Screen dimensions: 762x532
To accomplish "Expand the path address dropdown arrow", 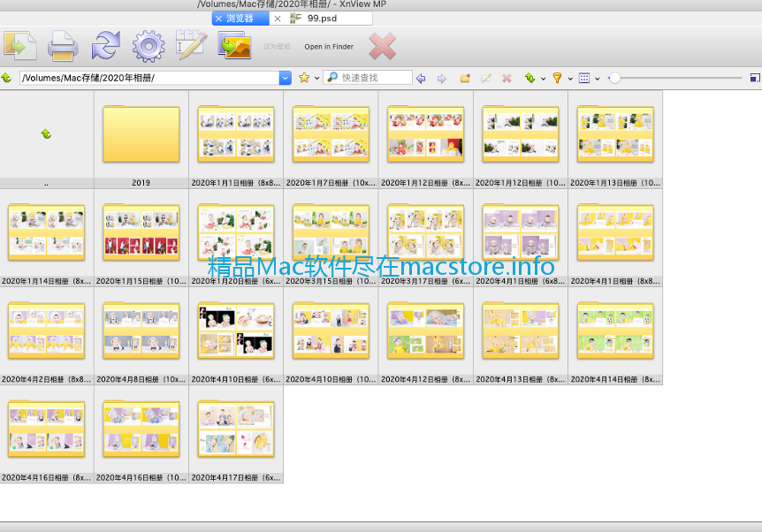I will pos(285,78).
